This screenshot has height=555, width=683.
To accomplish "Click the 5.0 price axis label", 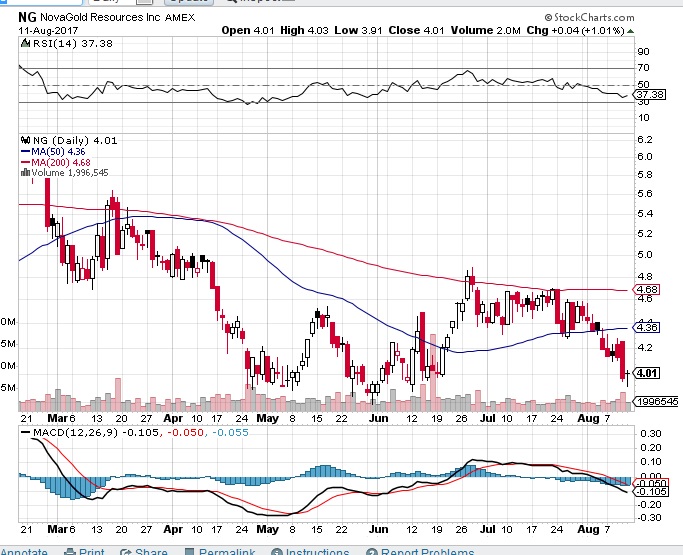I will coord(645,254).
